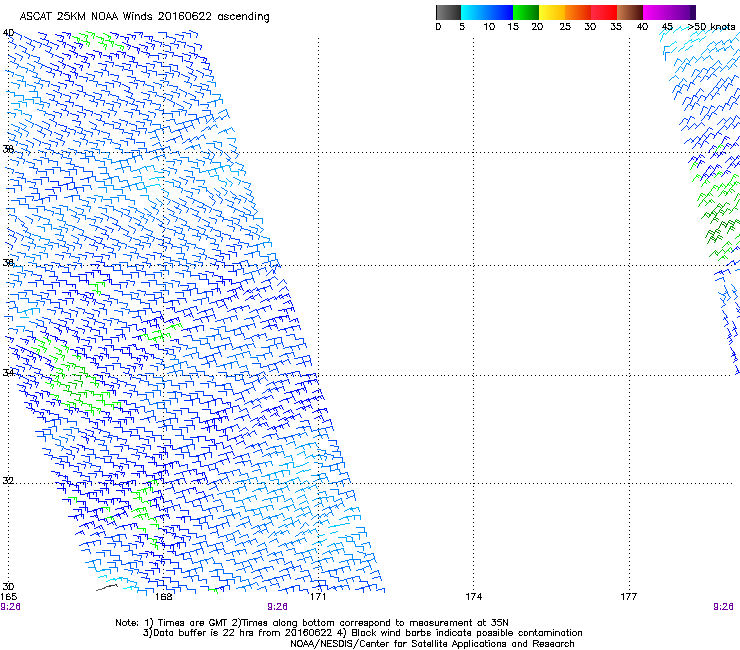Click the 'NOAA/NESDIS/Center for Satellite Applications and Research' credit
Image resolution: width=740 pixels, height=650 pixels.
tap(432, 644)
